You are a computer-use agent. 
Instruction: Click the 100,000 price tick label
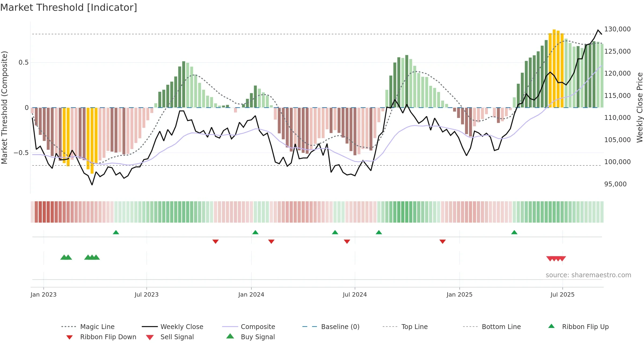tap(617, 162)
